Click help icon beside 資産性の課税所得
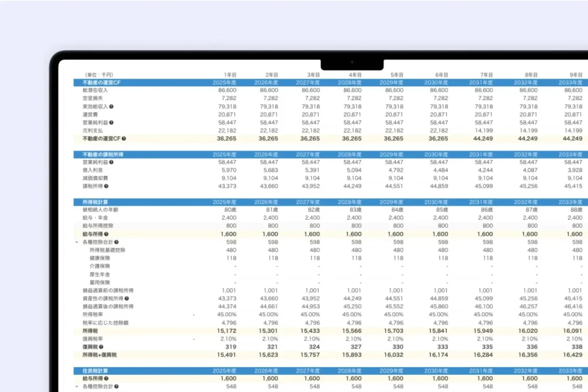Viewport: 588px width, 392px height. (x=126, y=298)
